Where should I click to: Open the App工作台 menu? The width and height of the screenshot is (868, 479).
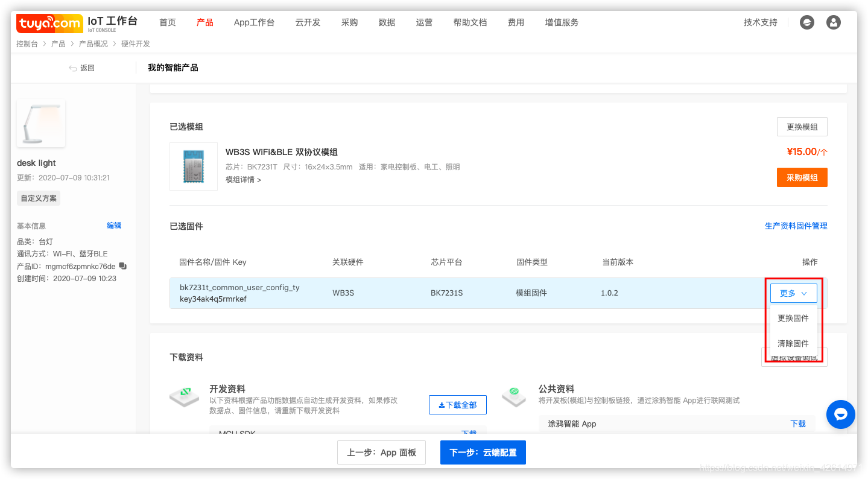[254, 22]
